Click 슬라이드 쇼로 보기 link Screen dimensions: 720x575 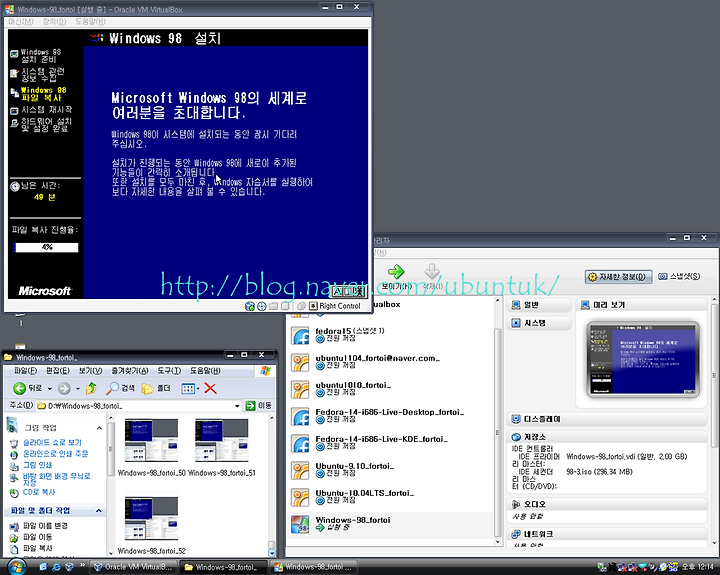click(x=52, y=442)
